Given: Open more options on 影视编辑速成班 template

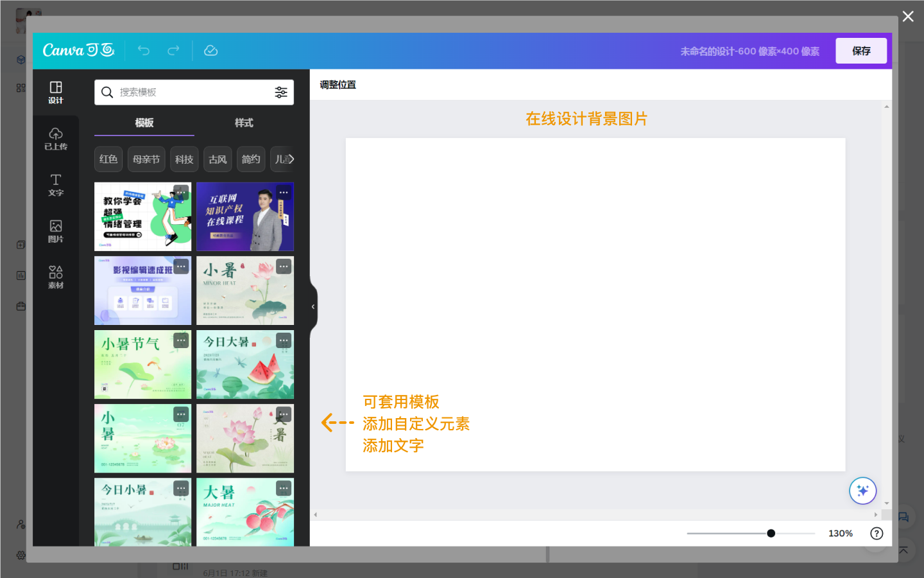Looking at the screenshot, I should click(181, 266).
